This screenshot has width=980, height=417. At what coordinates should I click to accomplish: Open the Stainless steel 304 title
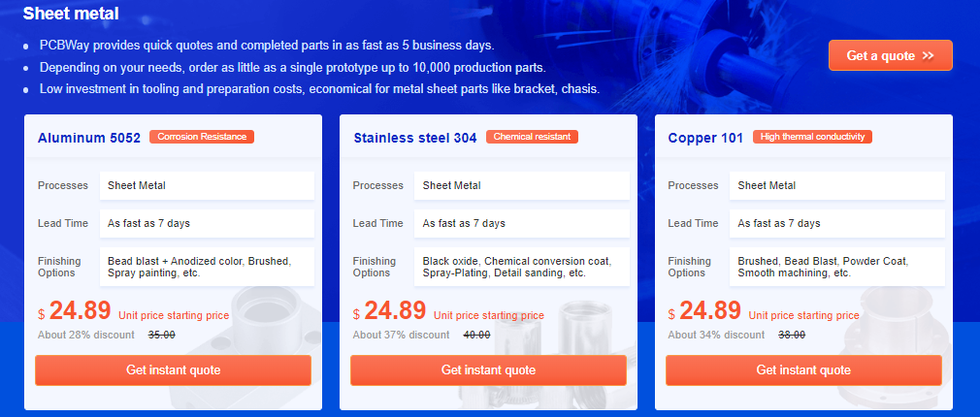point(415,138)
